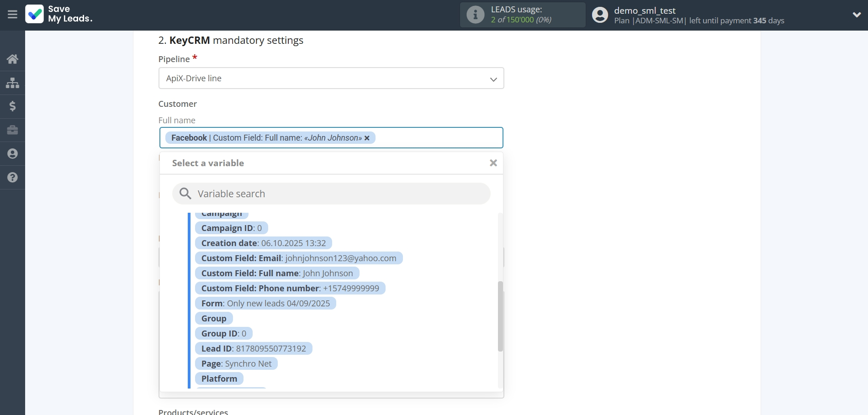The width and height of the screenshot is (868, 415).
Task: Click the scrollbar in the variable list
Action: [500, 315]
